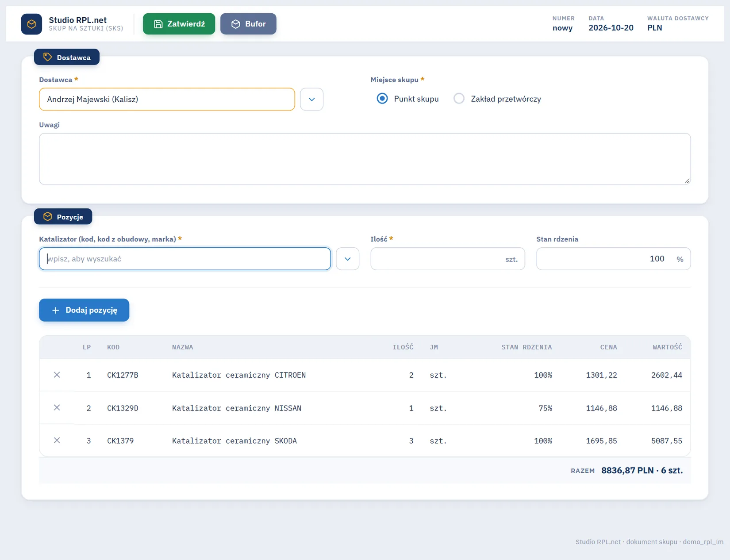Open the Dostawca supplier dropdown list

click(x=312, y=99)
